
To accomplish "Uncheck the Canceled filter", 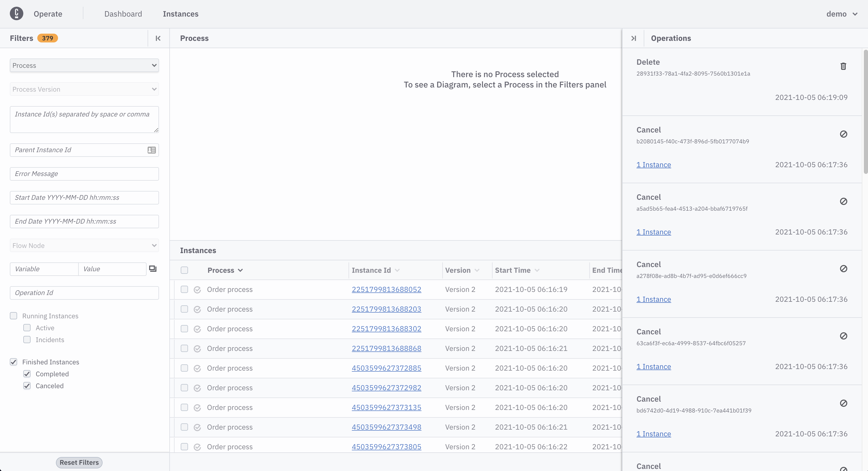I will coord(27,386).
